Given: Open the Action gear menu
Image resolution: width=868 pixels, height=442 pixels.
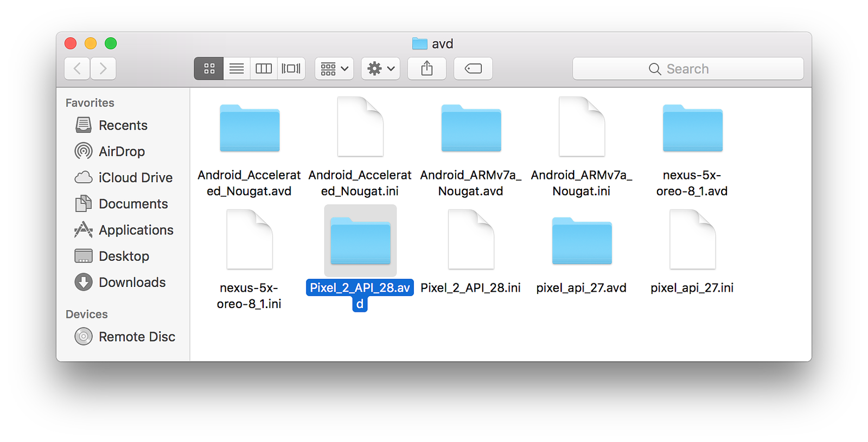Looking at the screenshot, I should pyautogui.click(x=381, y=69).
